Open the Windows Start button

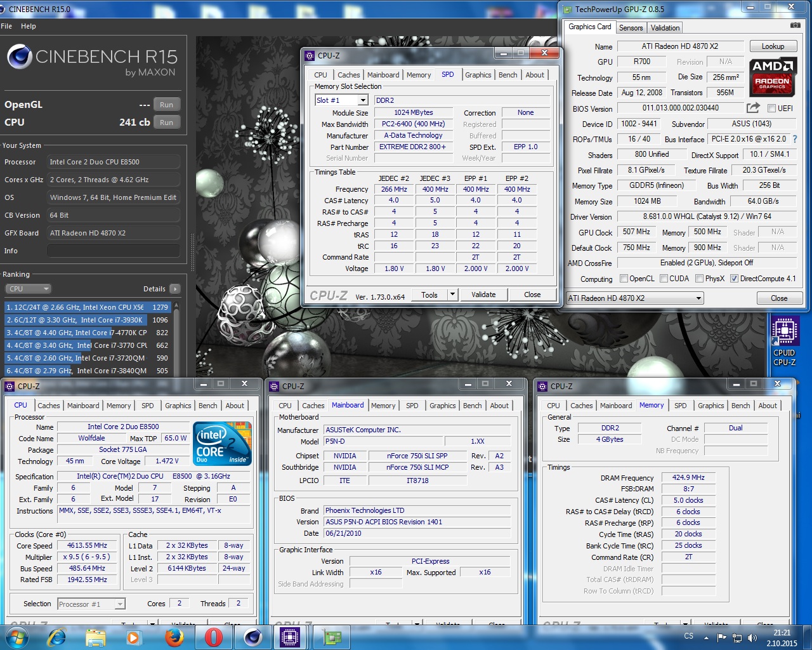coord(16,637)
